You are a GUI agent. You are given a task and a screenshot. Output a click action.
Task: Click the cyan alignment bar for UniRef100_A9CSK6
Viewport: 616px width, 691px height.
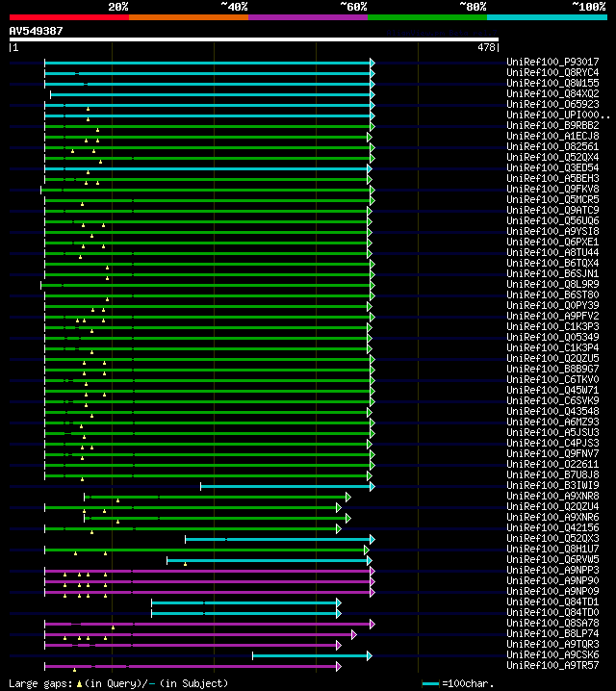pos(311,655)
